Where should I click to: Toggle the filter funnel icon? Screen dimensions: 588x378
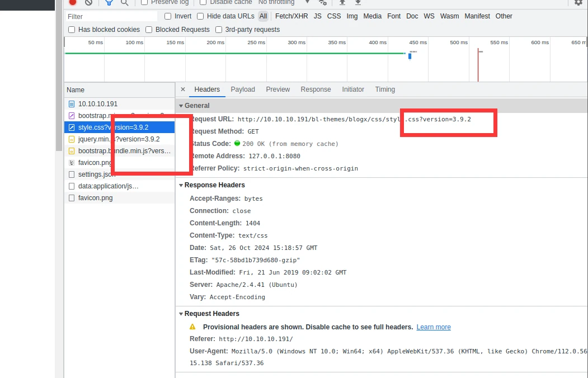[x=109, y=2]
